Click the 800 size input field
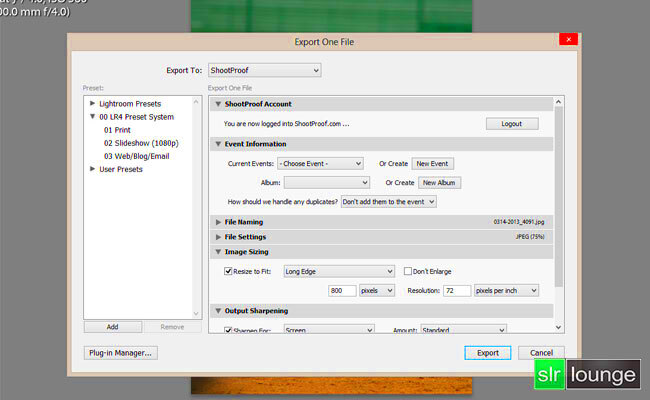This screenshot has width=650, height=400. coord(342,291)
